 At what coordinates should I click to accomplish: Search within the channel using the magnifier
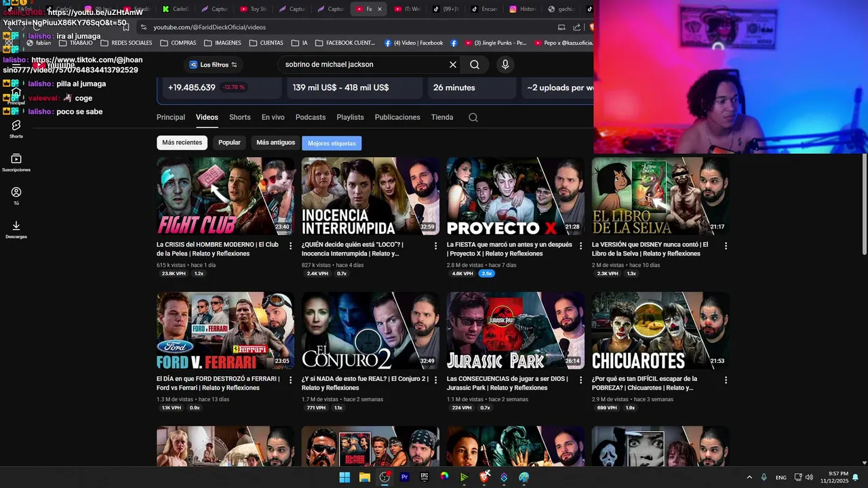(473, 117)
